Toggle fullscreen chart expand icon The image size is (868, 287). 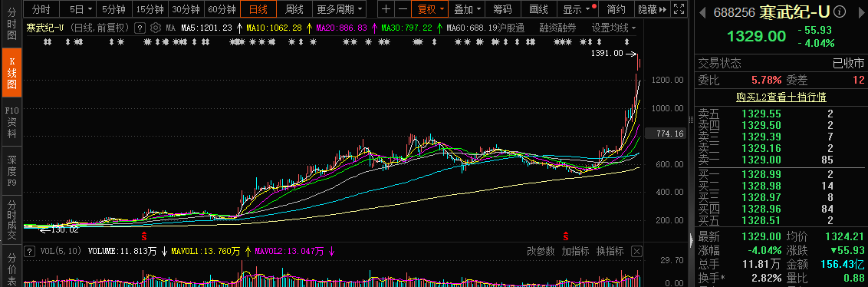pyautogui.click(x=679, y=9)
